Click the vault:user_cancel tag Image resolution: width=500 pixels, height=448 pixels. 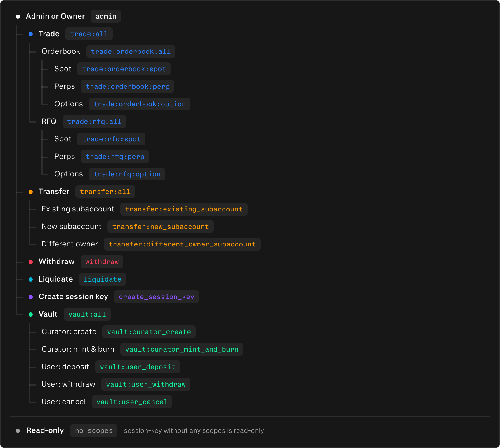(132, 402)
